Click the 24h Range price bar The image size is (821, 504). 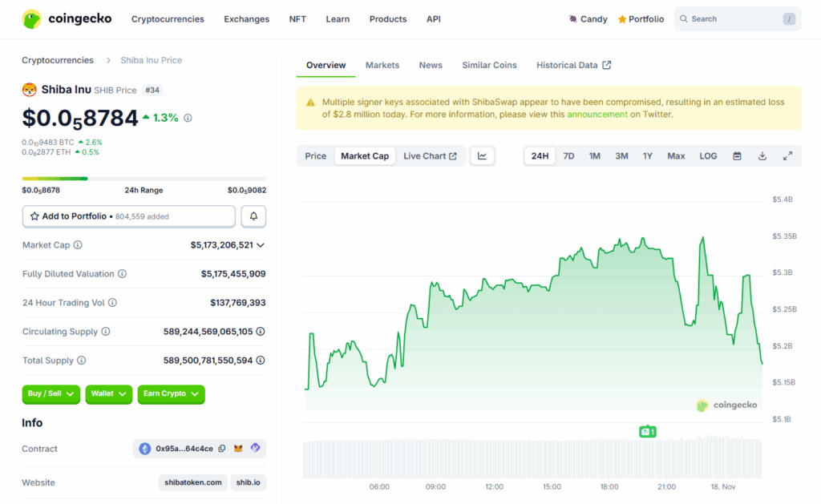(144, 179)
